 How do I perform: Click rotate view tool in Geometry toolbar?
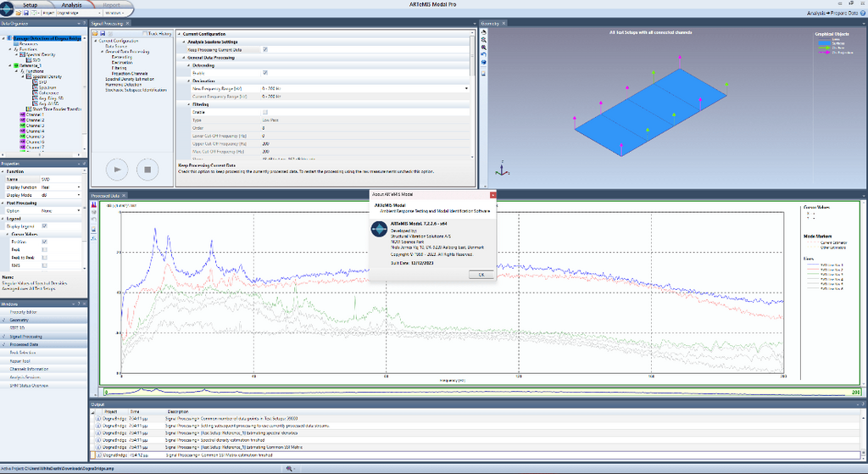(484, 33)
